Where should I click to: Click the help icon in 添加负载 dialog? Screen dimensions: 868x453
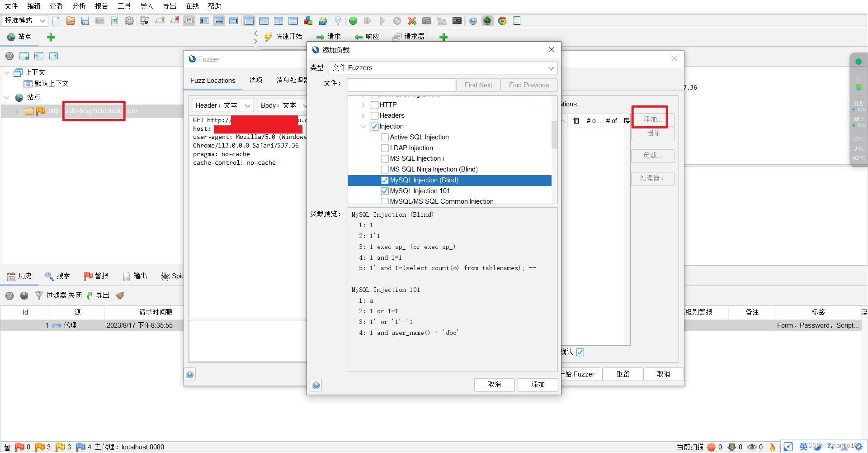(316, 385)
